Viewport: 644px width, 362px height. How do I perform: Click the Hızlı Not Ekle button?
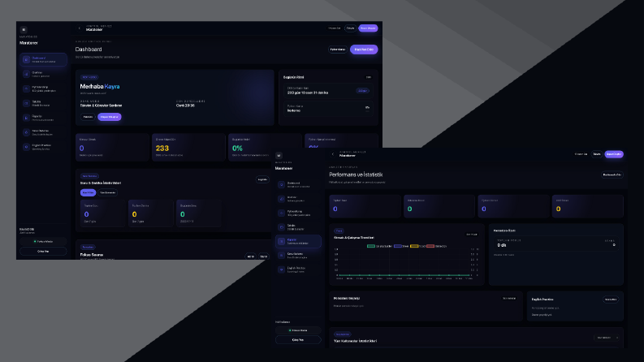point(364,50)
